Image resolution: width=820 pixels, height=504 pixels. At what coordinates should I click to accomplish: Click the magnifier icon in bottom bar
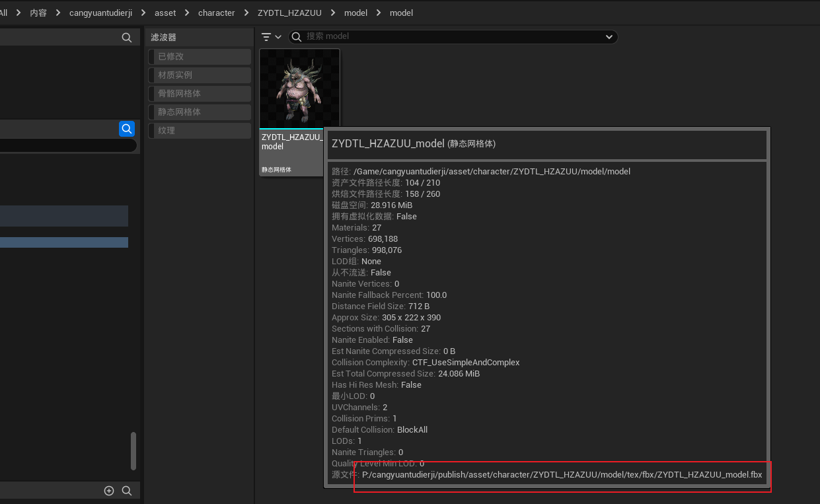click(x=127, y=490)
